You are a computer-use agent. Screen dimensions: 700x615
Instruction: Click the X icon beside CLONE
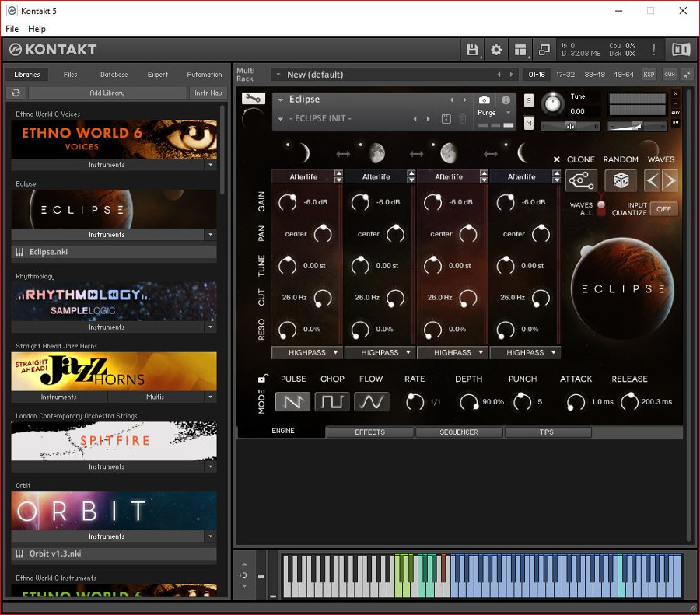click(x=557, y=159)
